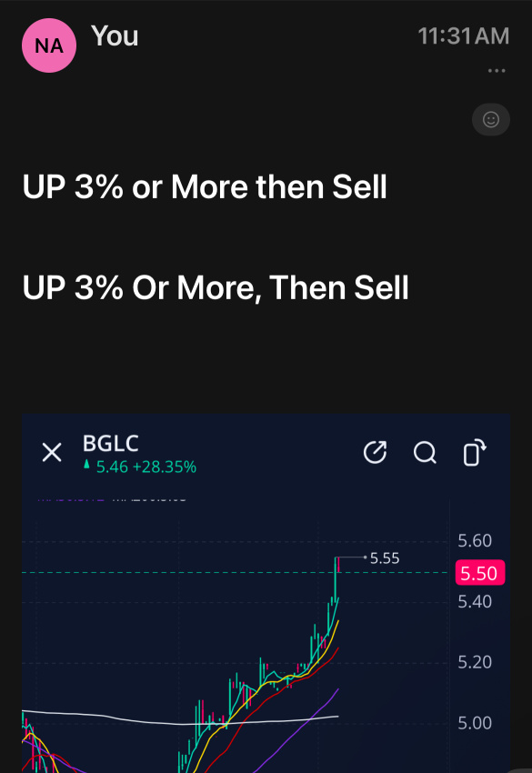
Task: Add an emoji reaction to the message
Action: tap(490, 119)
